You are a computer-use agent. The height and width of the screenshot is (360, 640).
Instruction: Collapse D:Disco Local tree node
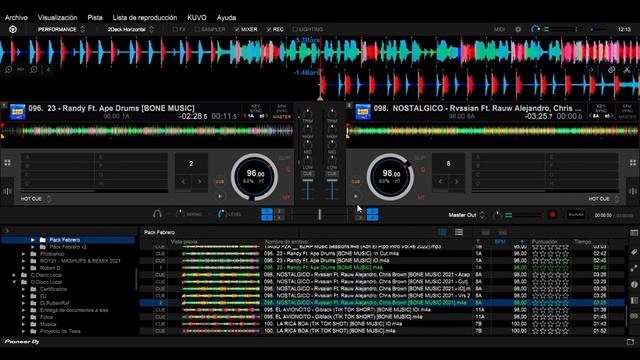click(14, 282)
